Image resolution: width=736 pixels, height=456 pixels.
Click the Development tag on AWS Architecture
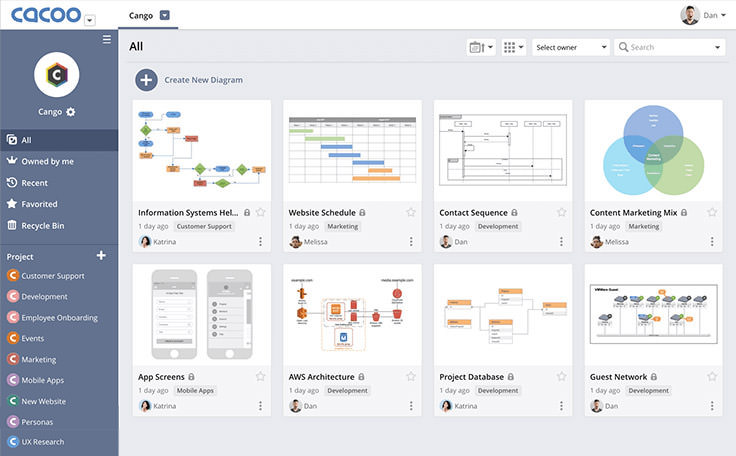click(347, 390)
